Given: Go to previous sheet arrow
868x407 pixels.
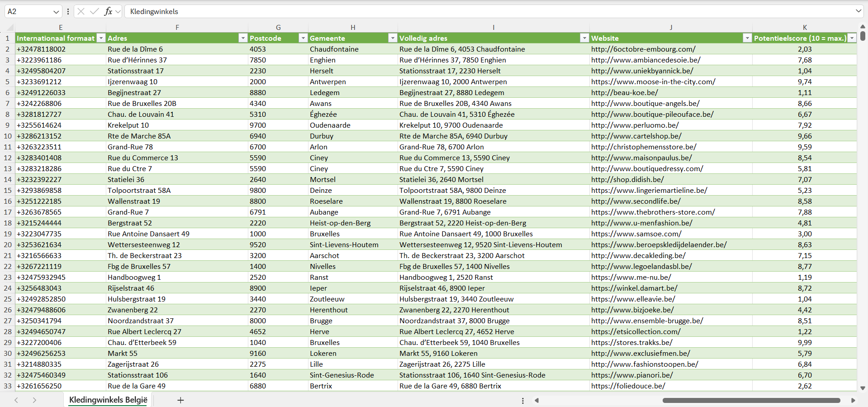Looking at the screenshot, I should (16, 400).
